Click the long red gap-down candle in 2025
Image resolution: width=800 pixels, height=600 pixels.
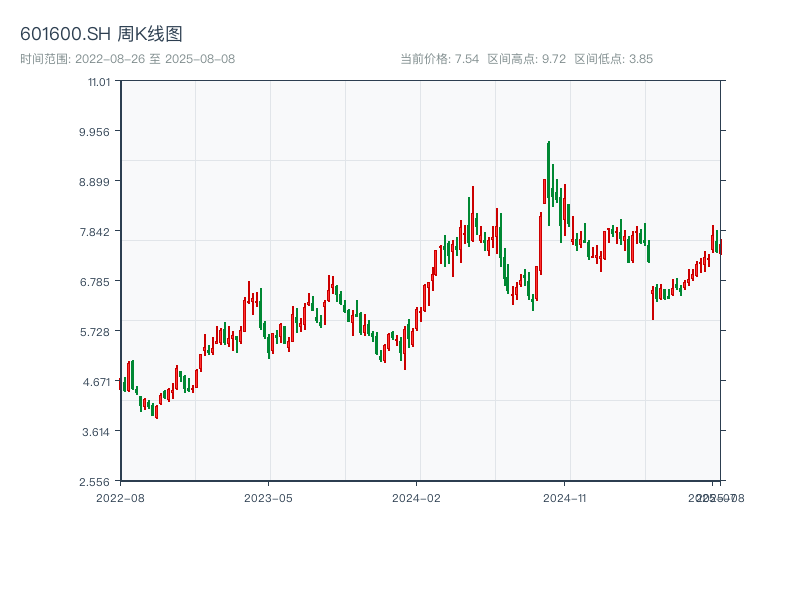pos(653,302)
